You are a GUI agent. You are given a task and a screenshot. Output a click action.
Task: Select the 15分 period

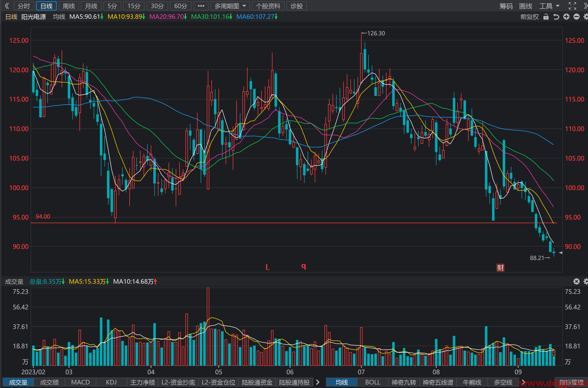tap(134, 6)
